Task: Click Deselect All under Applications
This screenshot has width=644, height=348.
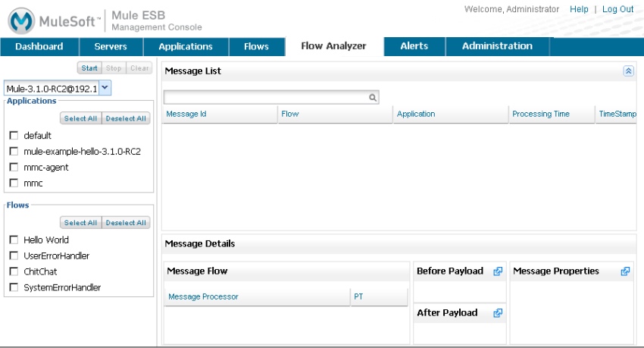Action: click(126, 118)
